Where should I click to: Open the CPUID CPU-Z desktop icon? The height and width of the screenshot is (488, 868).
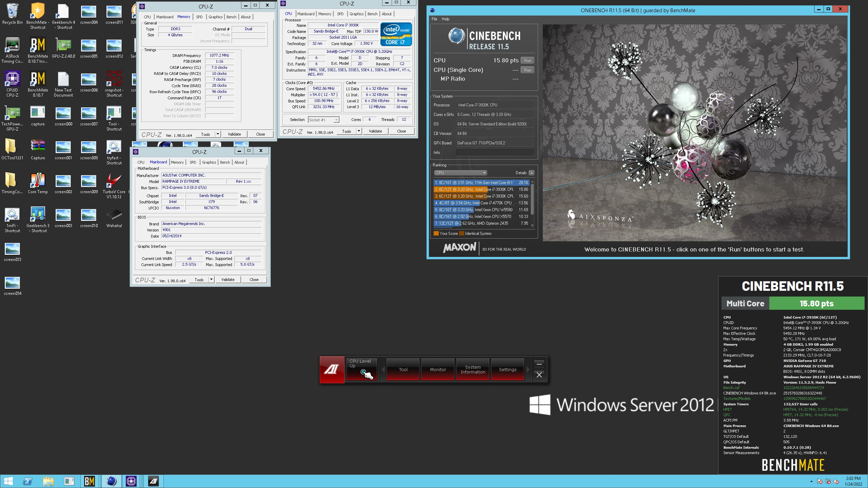[12, 84]
